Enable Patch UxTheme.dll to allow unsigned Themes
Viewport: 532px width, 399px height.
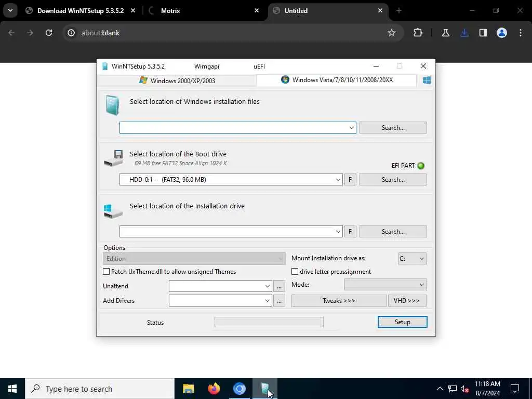pyautogui.click(x=106, y=271)
